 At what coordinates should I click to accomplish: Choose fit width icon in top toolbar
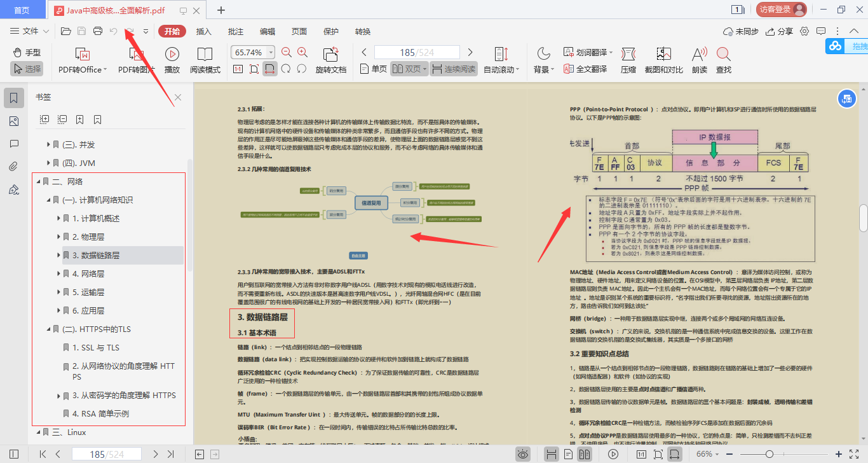coord(270,69)
